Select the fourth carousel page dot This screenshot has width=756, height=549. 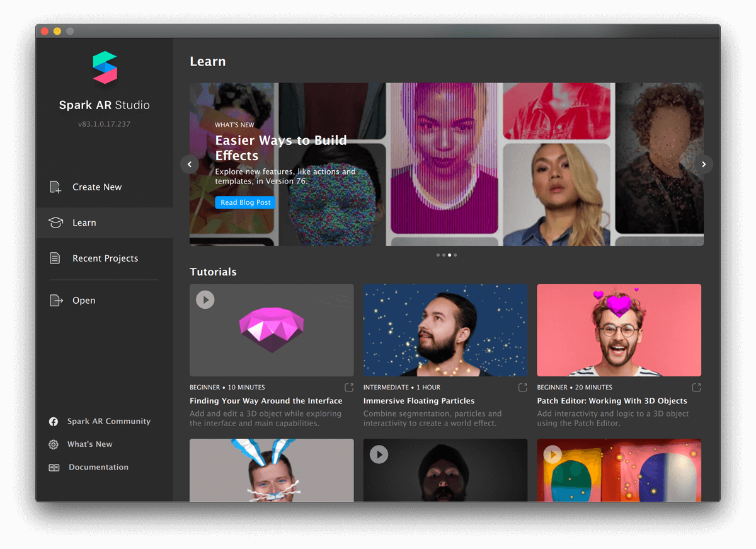[x=455, y=255]
